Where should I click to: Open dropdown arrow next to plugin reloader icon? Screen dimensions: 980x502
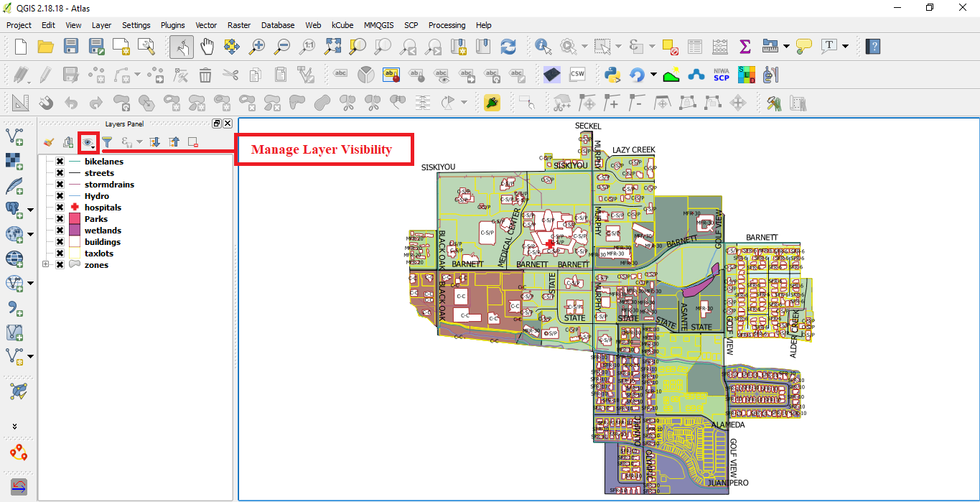click(x=653, y=74)
